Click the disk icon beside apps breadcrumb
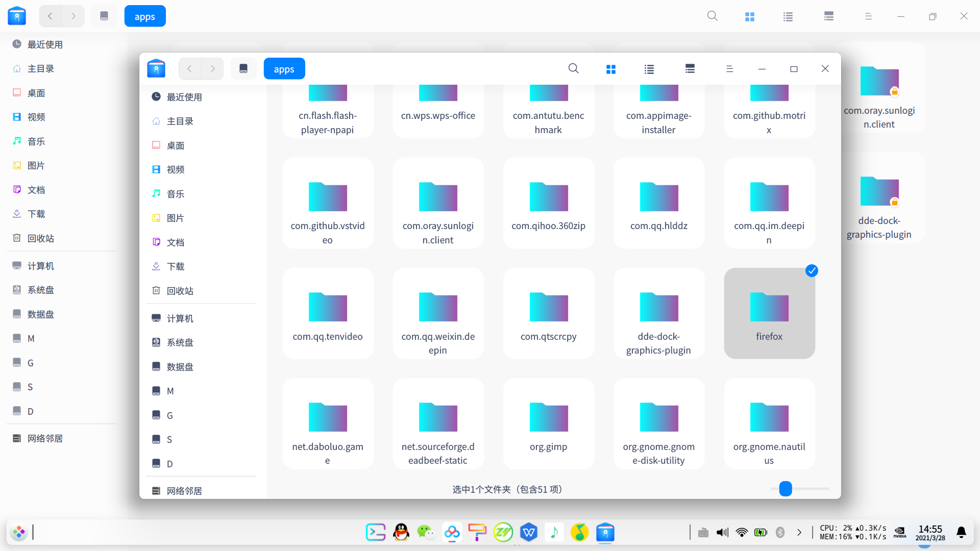980x551 pixels. click(243, 69)
